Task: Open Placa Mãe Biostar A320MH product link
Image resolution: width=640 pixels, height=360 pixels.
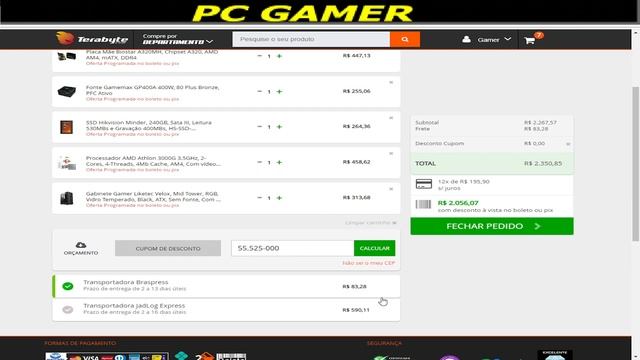Action: [152, 55]
